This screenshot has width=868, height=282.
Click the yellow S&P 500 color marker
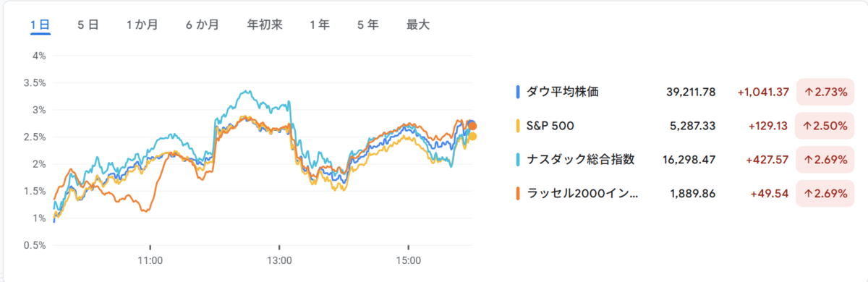coord(518,126)
